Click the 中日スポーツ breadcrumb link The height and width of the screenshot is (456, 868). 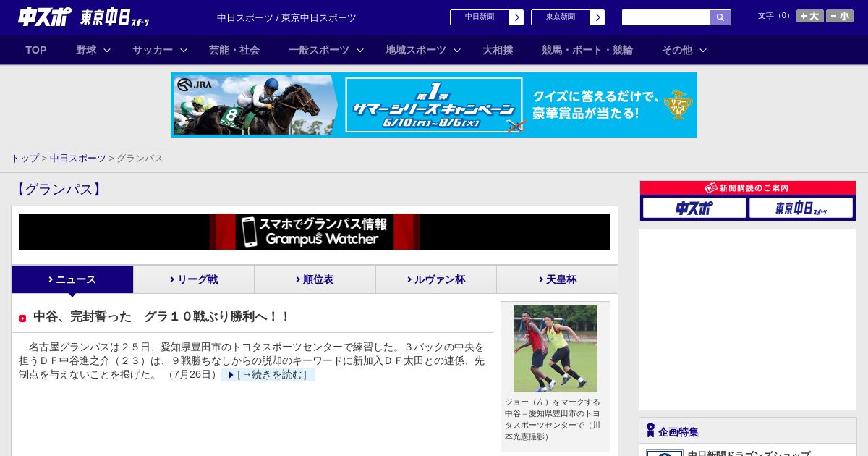(x=78, y=158)
